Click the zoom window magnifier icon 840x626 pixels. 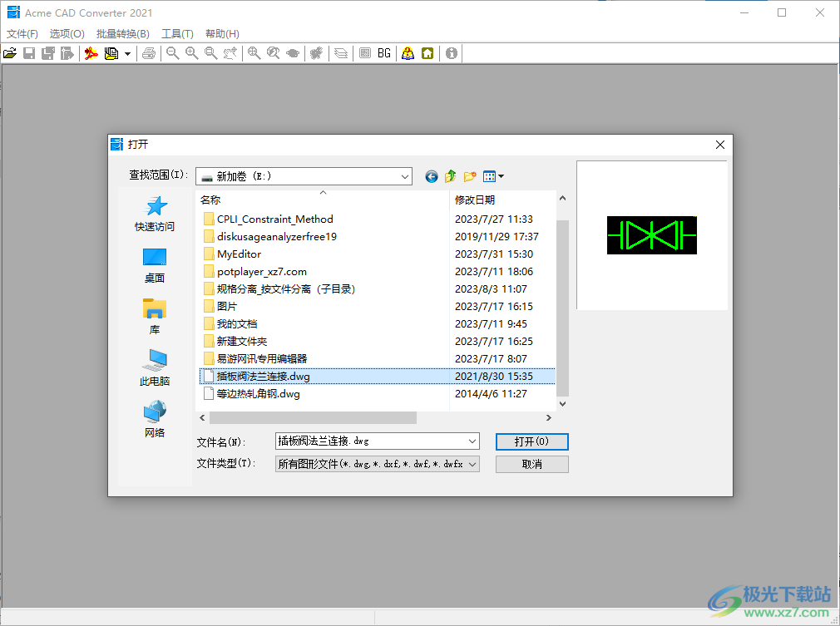click(211, 53)
